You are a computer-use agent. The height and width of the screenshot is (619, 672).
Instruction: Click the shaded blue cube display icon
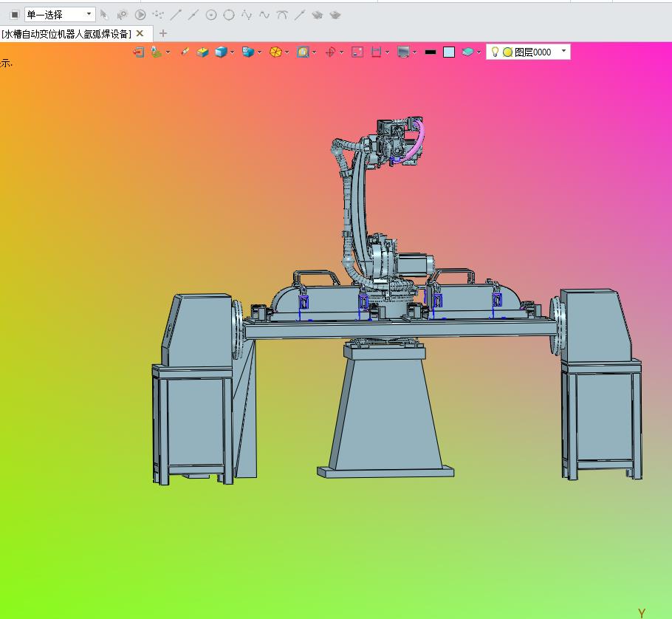point(220,52)
